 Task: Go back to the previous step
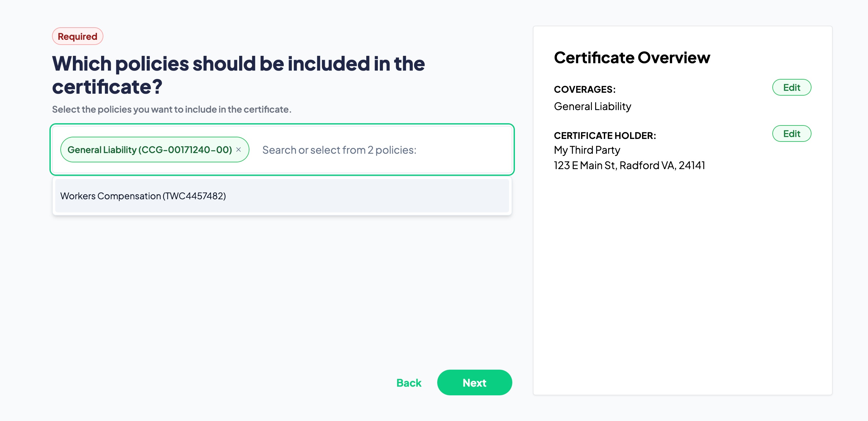(x=408, y=382)
